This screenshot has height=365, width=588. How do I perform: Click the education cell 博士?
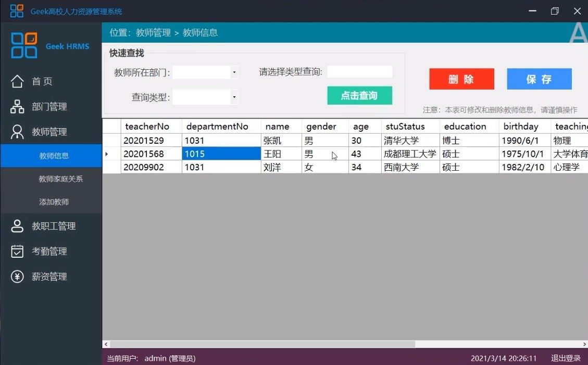[x=469, y=141]
